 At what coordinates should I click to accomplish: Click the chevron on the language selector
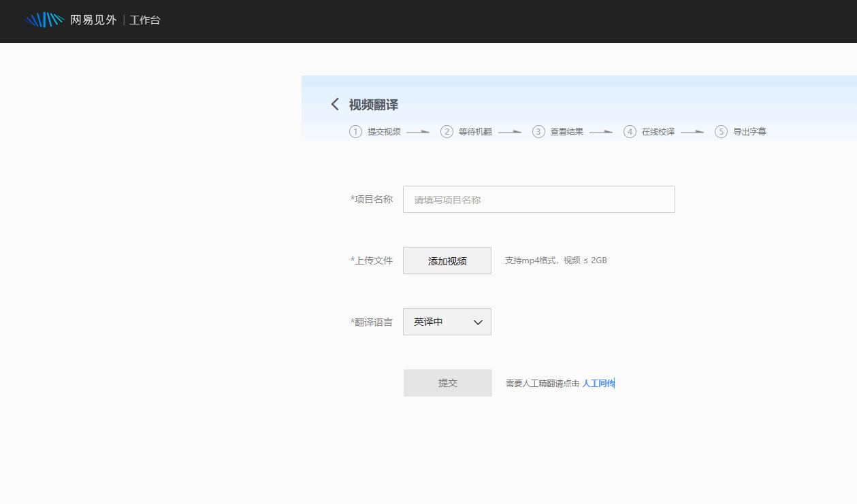(478, 322)
